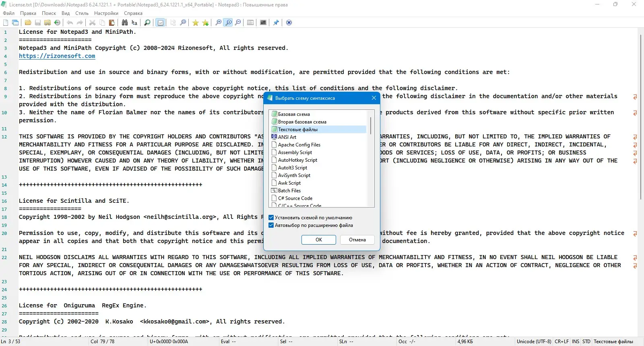644x346 pixels.
Task: Cut selection with scissors icon
Action: (x=92, y=23)
